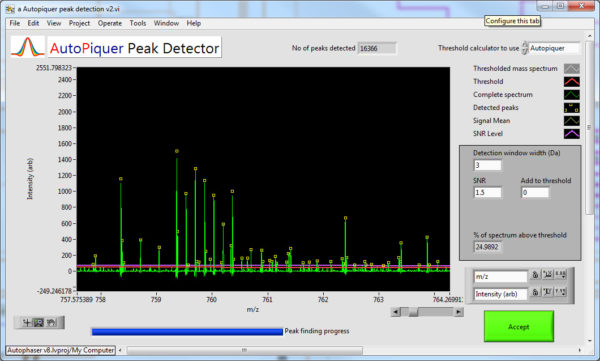The width and height of the screenshot is (600, 361).
Task: Toggle the Intensity axis autoscale lock
Action: point(535,292)
